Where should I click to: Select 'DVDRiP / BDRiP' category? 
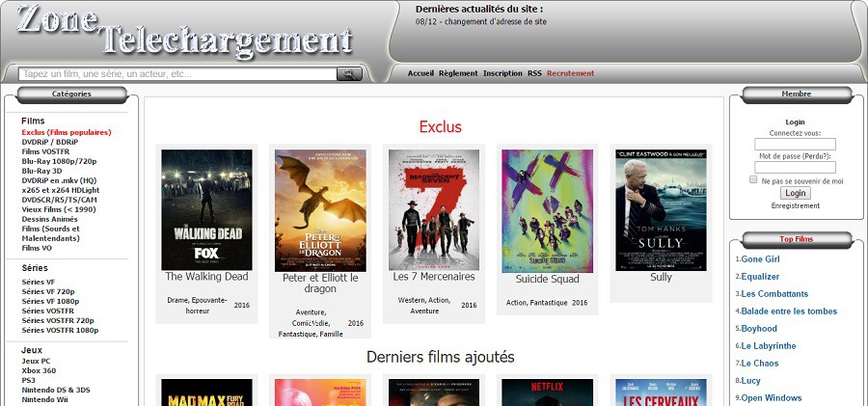(50, 142)
